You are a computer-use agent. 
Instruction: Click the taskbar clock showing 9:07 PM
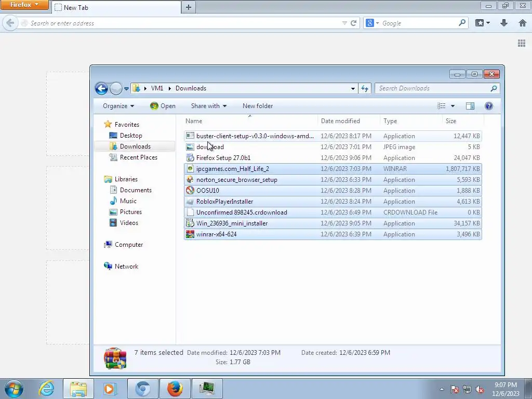point(506,389)
